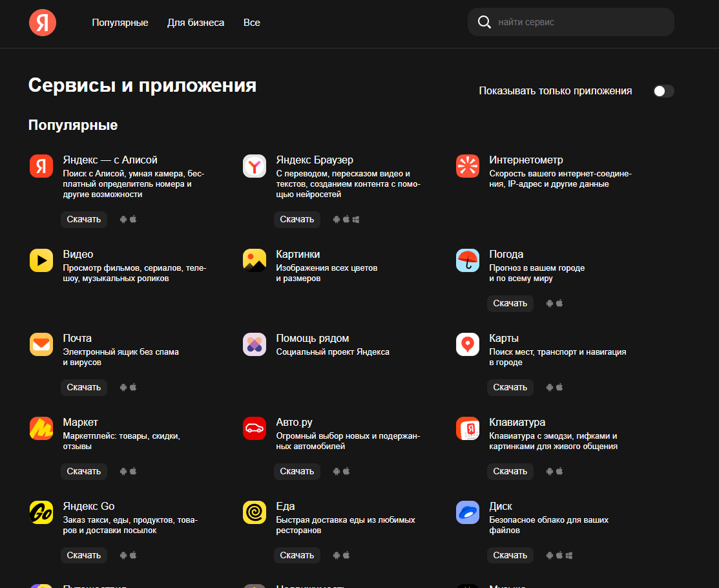Viewport: 719px width, 588px height.
Task: Open the Яндекс Go icon
Action: (41, 512)
